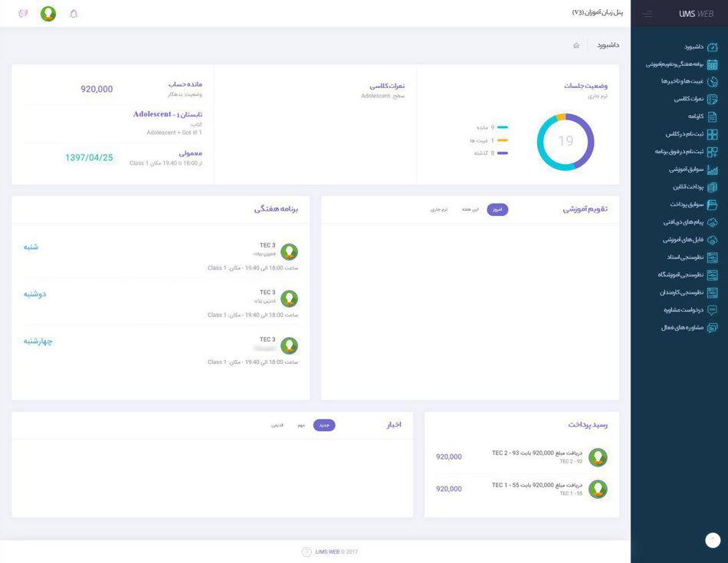Click the LIMS WEB logo link
Image resolution: width=728 pixels, height=563 pixels.
click(x=696, y=14)
